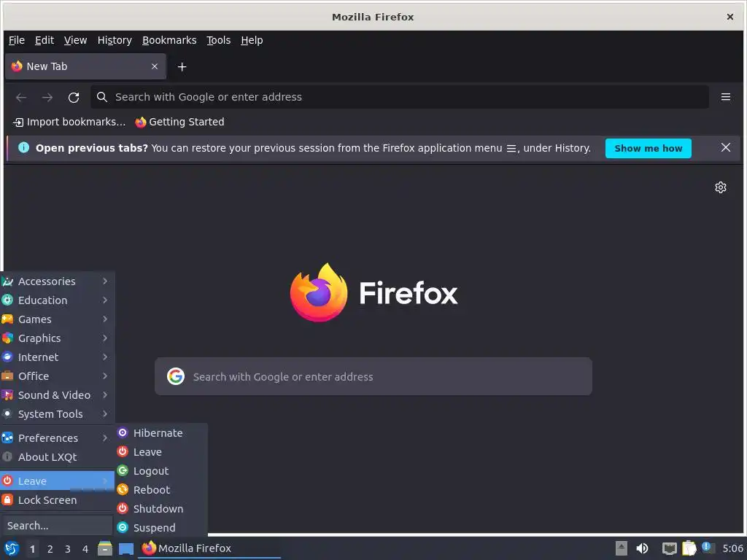Click the update notifier tray icon
Viewport: 747px width, 560px height.
pyautogui.click(x=708, y=548)
